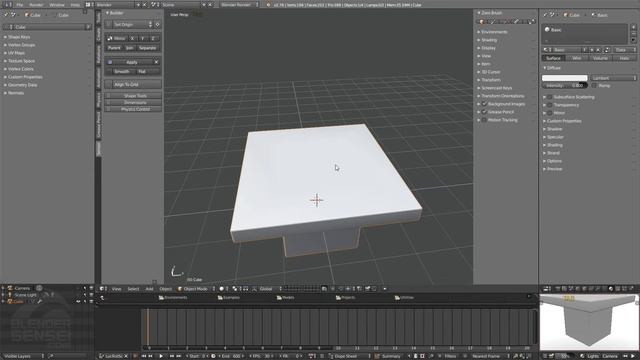The width and height of the screenshot is (640, 360).
Task: Expand the Geometry Data panel
Action: [x=22, y=85]
